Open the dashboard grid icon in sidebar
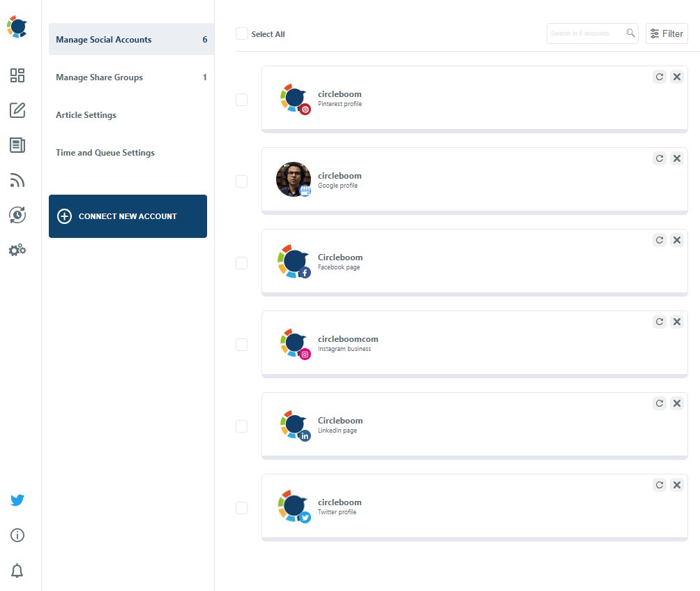Image resolution: width=700 pixels, height=591 pixels. tap(17, 75)
